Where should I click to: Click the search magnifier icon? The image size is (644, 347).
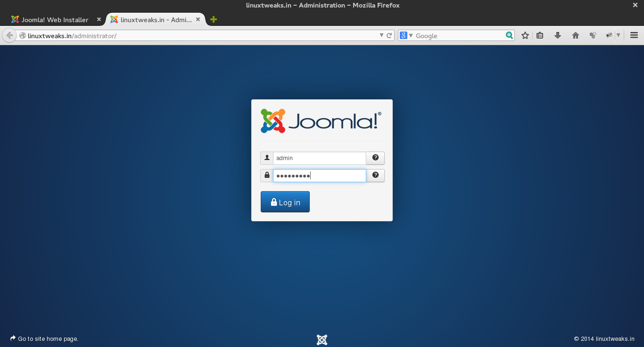coord(509,35)
